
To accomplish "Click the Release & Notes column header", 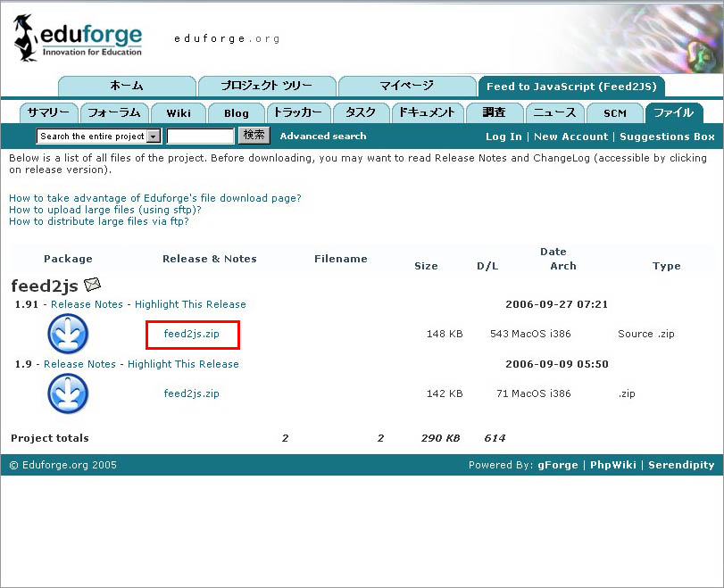I will (x=210, y=259).
